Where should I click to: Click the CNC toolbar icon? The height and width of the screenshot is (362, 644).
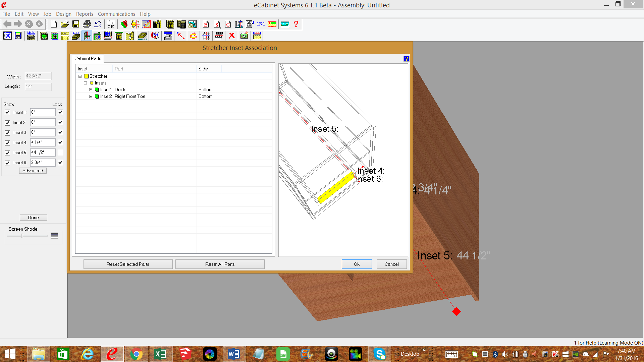pyautogui.click(x=261, y=24)
